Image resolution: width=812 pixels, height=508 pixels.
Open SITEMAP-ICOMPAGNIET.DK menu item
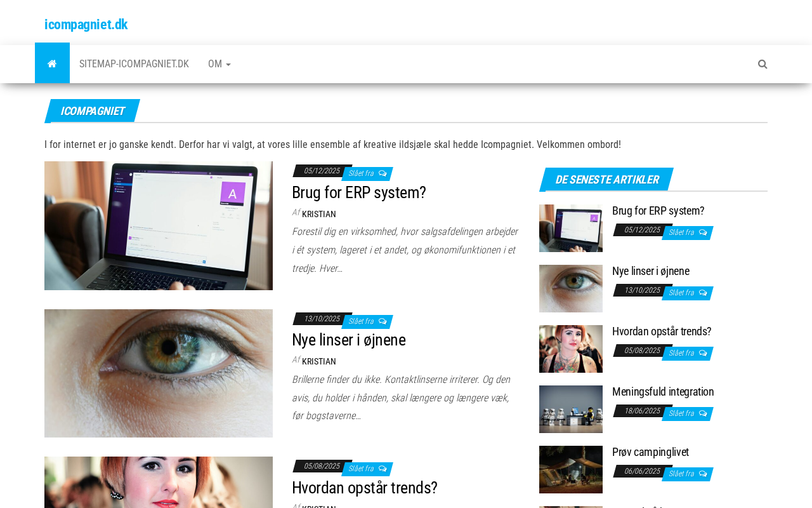pyautogui.click(x=134, y=63)
